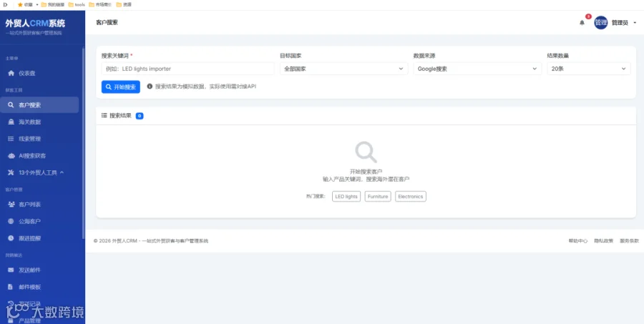Open the tools bookmark folder
This screenshot has height=324, width=644.
click(77, 4)
